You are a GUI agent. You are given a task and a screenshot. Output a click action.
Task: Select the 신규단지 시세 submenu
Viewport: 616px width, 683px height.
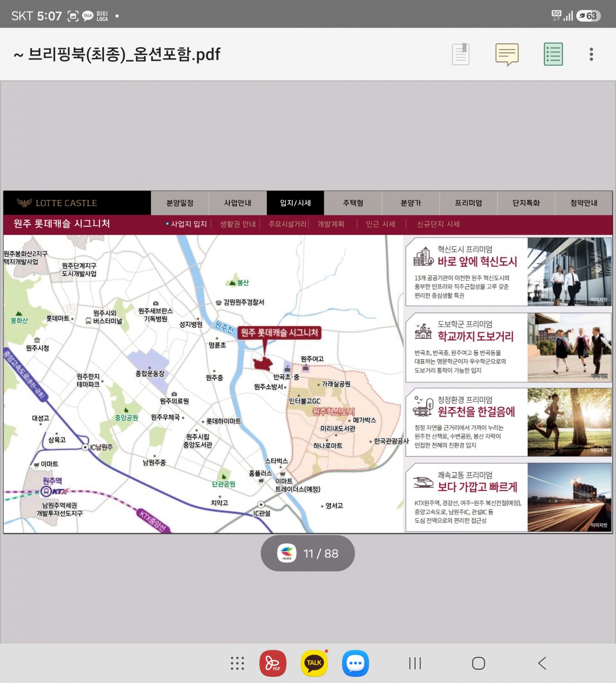click(x=438, y=224)
